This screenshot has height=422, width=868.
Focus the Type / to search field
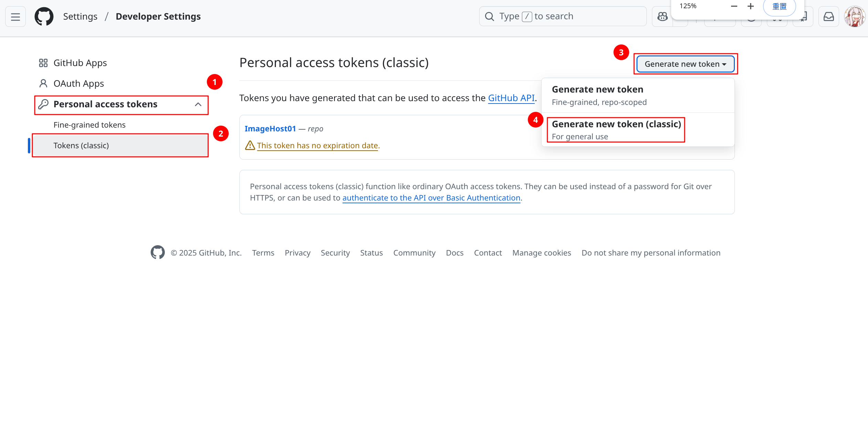563,16
